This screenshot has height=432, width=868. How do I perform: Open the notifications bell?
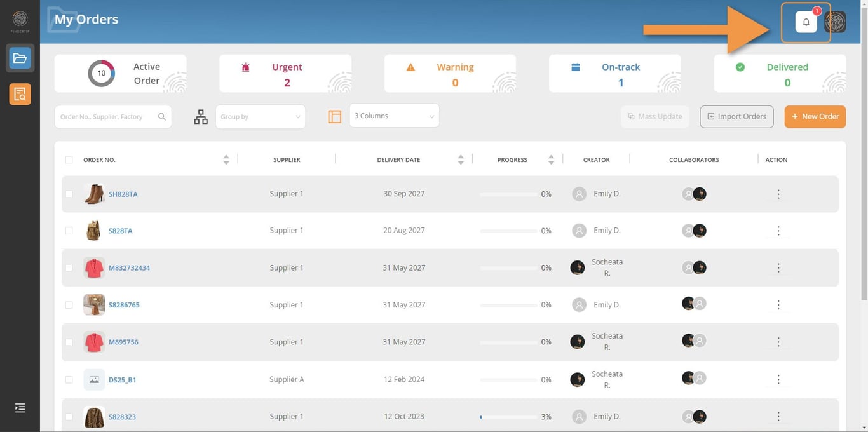806,22
